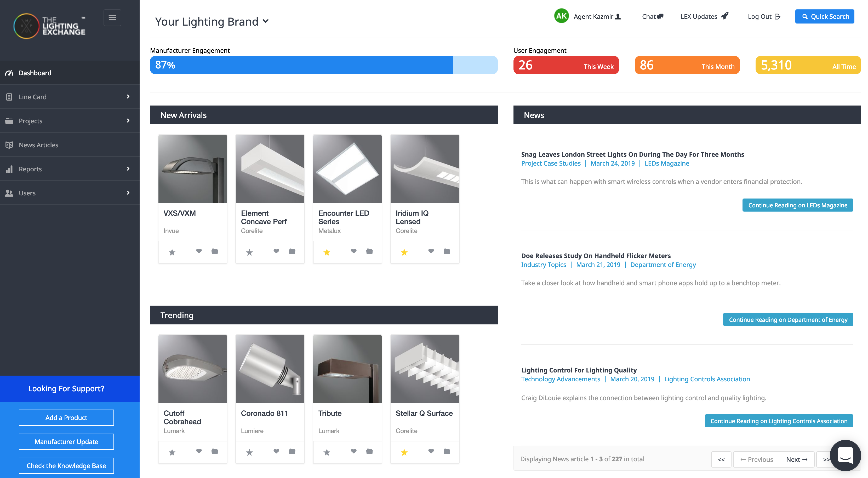
Task: Click the Manufacturer Engagement progress bar
Action: 323,65
